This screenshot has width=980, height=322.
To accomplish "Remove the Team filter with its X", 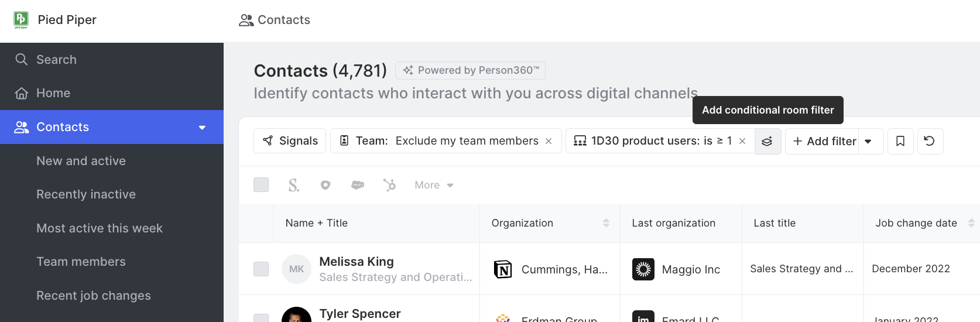I will [x=549, y=141].
